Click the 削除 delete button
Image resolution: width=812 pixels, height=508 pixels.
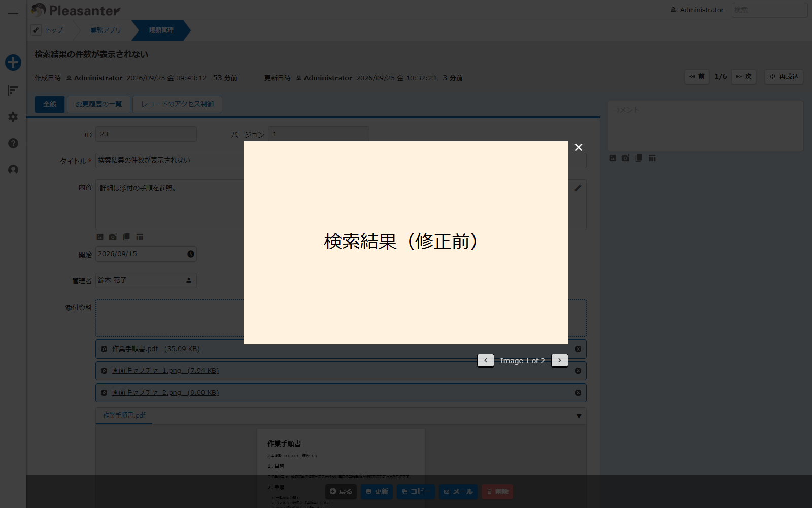click(497, 492)
